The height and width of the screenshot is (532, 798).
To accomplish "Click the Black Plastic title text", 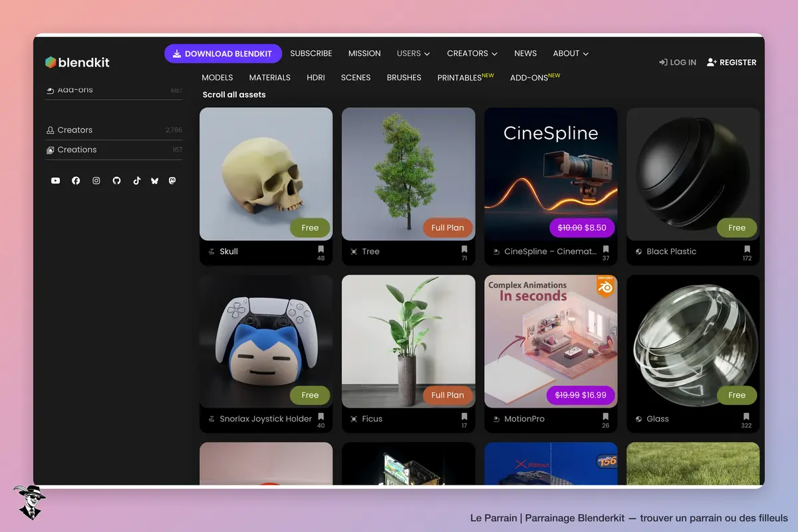I will click(x=672, y=251).
